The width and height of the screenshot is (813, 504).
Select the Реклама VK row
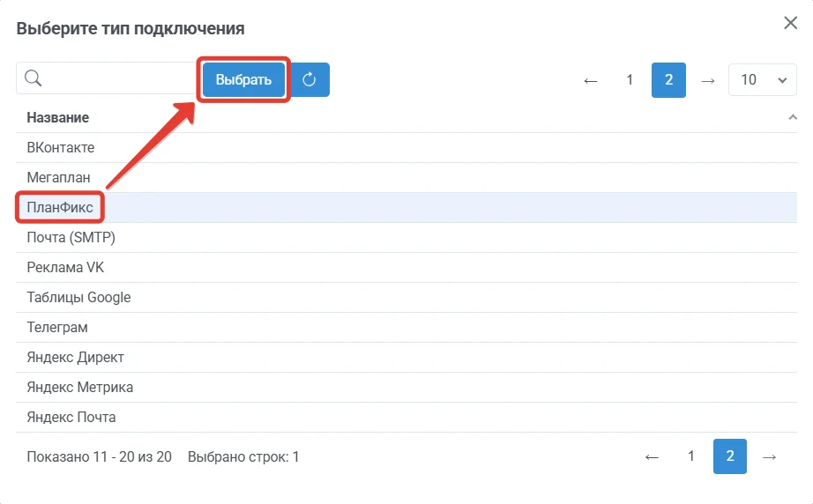coord(406,268)
